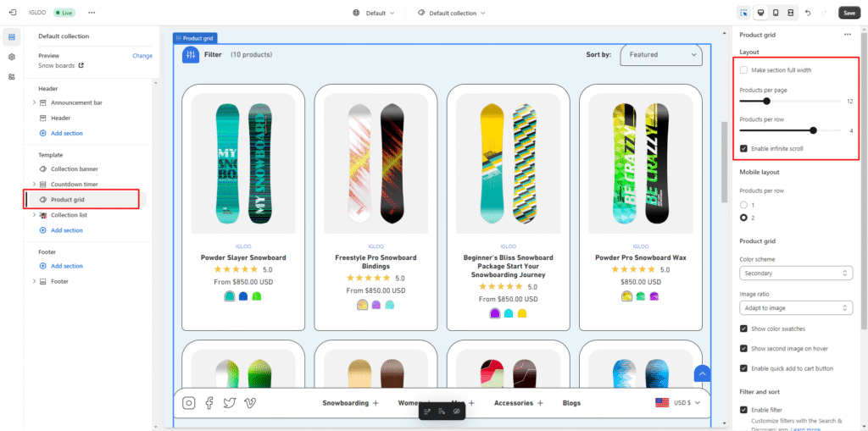Select mobile Products per row 1
The width and height of the screenshot is (868, 431).
(744, 205)
